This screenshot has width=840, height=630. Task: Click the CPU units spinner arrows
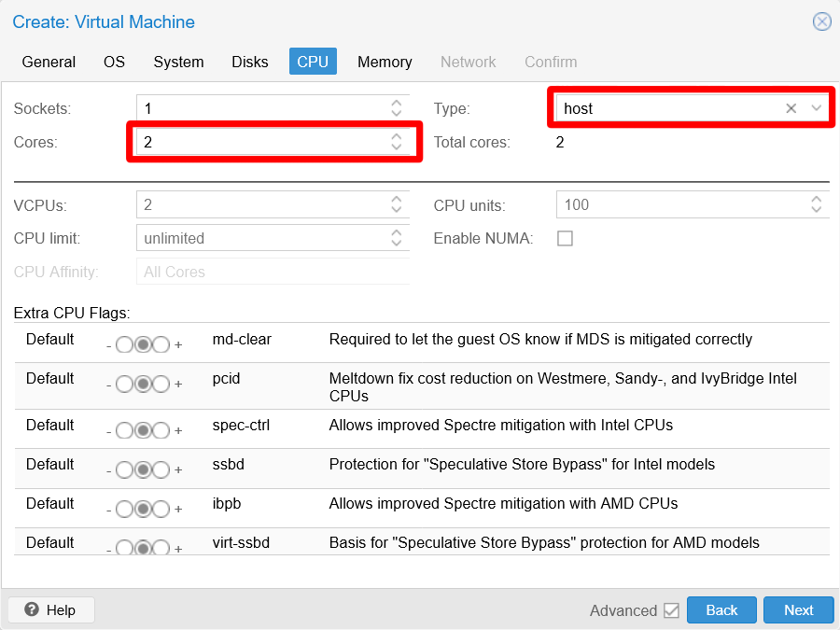pyautogui.click(x=816, y=204)
